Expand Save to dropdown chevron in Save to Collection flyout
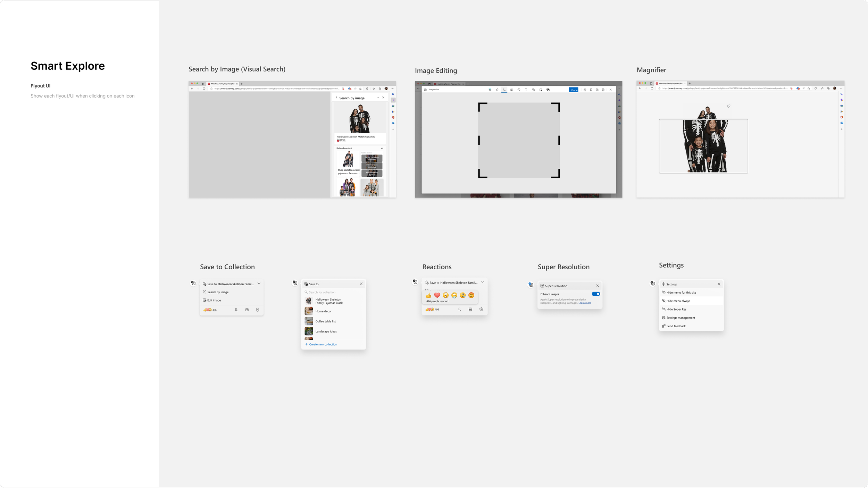Viewport: 868px width, 488px height. (x=259, y=284)
